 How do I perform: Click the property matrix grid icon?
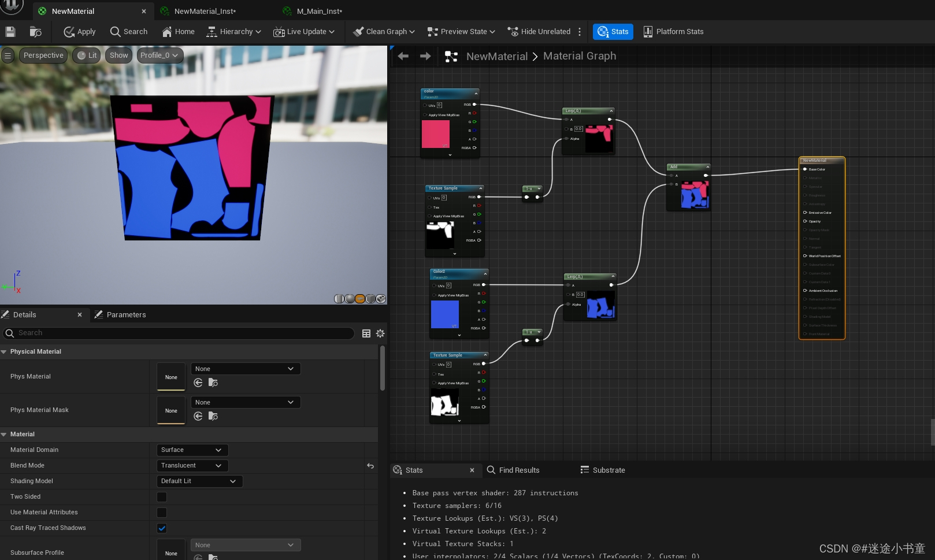point(366,333)
